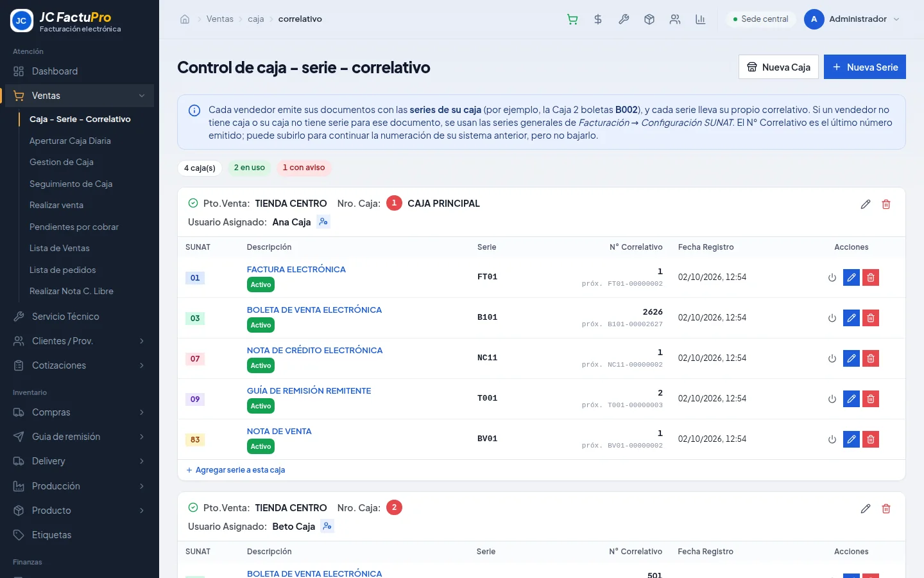Click the Sede central branch indicator
This screenshot has width=924, height=578.
point(761,19)
